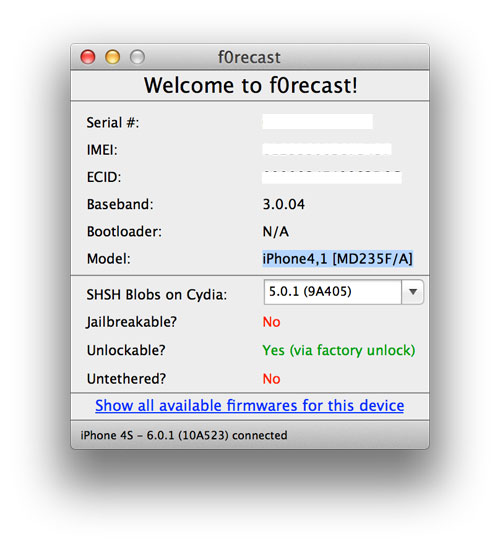Click the Welcome to f0recast! heading
500x547 pixels.
[251, 85]
